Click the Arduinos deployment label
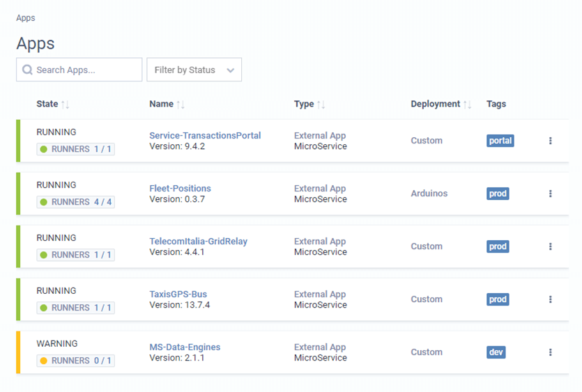Image resolution: width=582 pixels, height=392 pixels. (429, 194)
